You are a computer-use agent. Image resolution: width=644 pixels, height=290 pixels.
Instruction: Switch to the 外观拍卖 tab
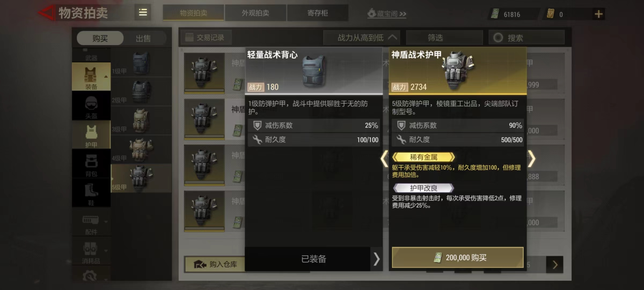click(x=255, y=13)
